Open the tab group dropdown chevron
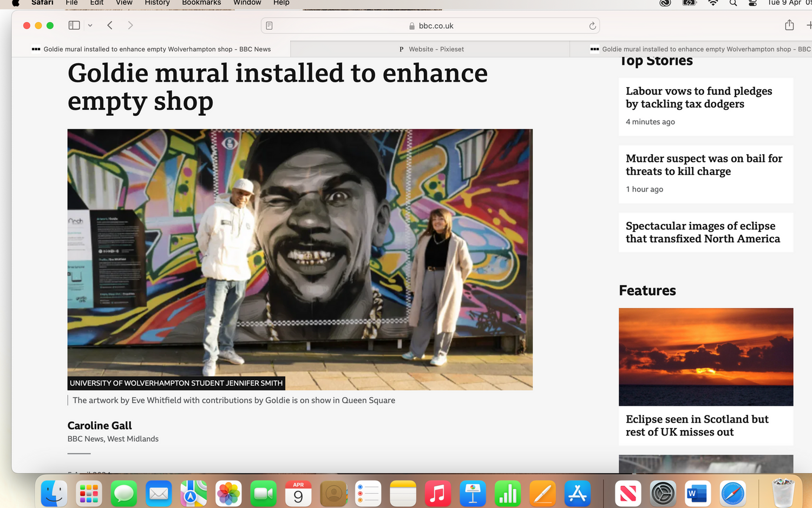This screenshot has width=812, height=508. (x=90, y=25)
